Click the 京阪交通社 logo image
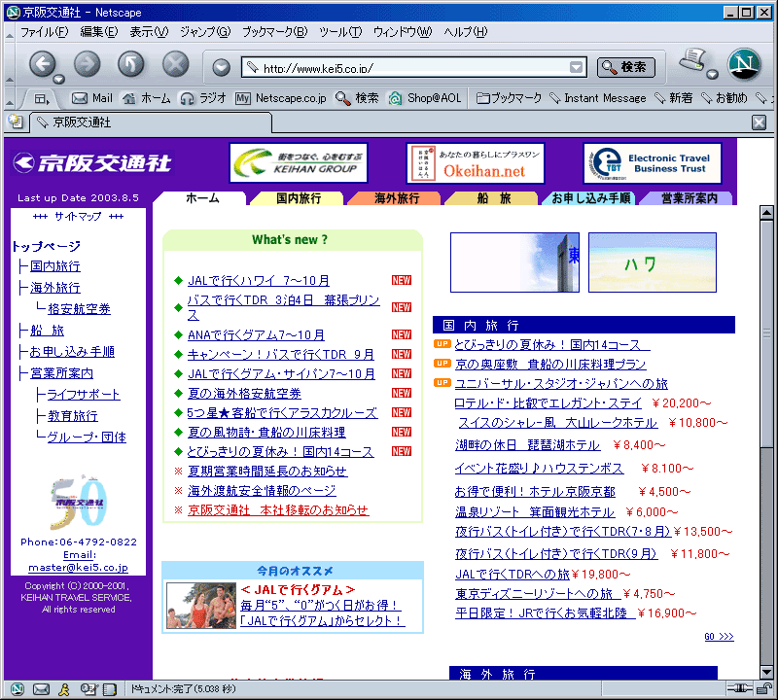778x700 pixels. [92, 162]
